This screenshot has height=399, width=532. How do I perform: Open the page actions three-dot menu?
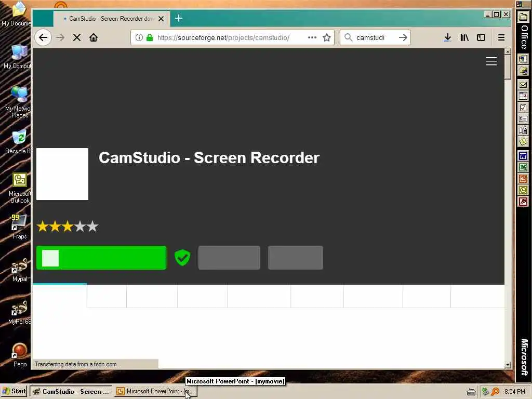tap(312, 37)
